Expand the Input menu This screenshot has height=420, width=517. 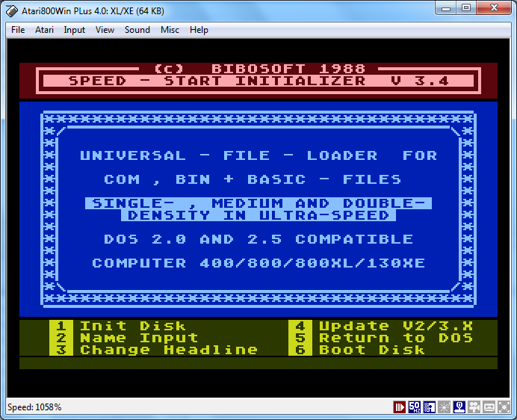click(x=75, y=30)
